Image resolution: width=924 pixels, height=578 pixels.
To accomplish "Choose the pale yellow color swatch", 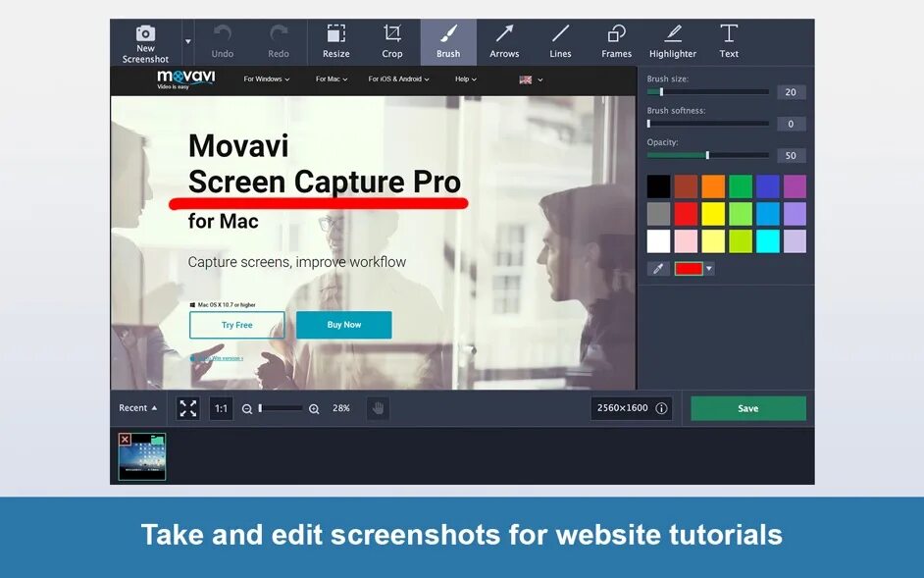I will pos(713,241).
